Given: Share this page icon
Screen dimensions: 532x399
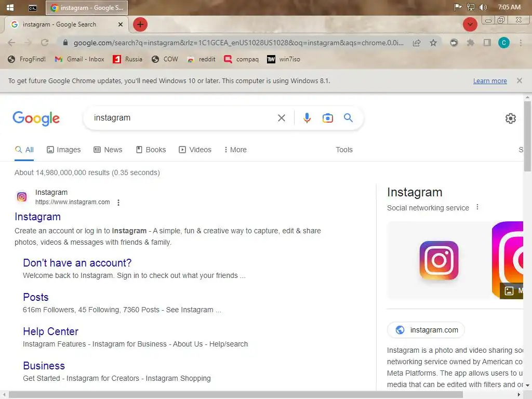Looking at the screenshot, I should pos(417,43).
